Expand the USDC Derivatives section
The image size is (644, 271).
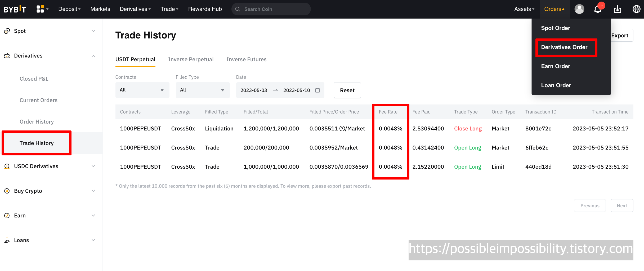[x=93, y=166]
